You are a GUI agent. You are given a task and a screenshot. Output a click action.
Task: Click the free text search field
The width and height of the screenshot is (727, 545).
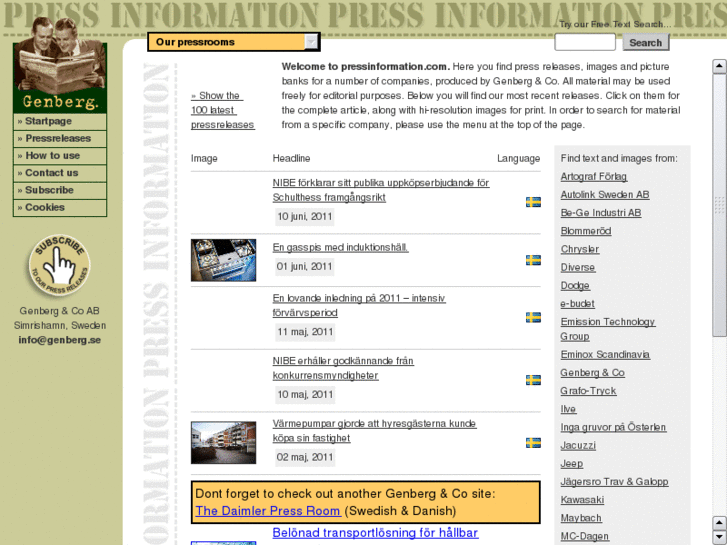pos(585,42)
